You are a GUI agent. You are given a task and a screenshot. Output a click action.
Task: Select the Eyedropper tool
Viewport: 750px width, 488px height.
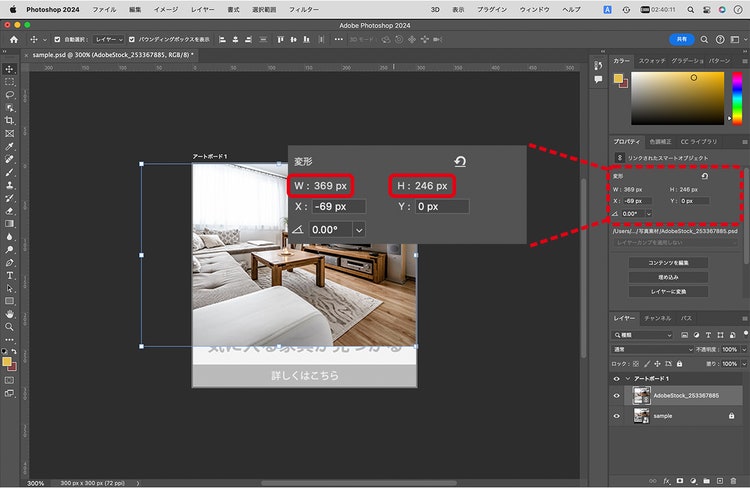click(x=10, y=146)
